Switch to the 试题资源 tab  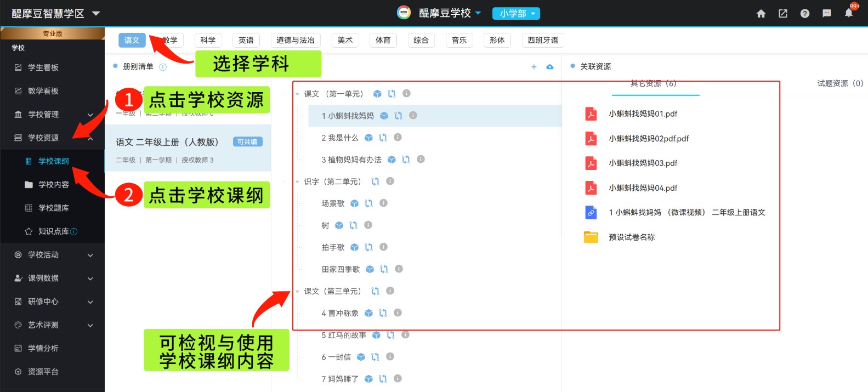839,83
